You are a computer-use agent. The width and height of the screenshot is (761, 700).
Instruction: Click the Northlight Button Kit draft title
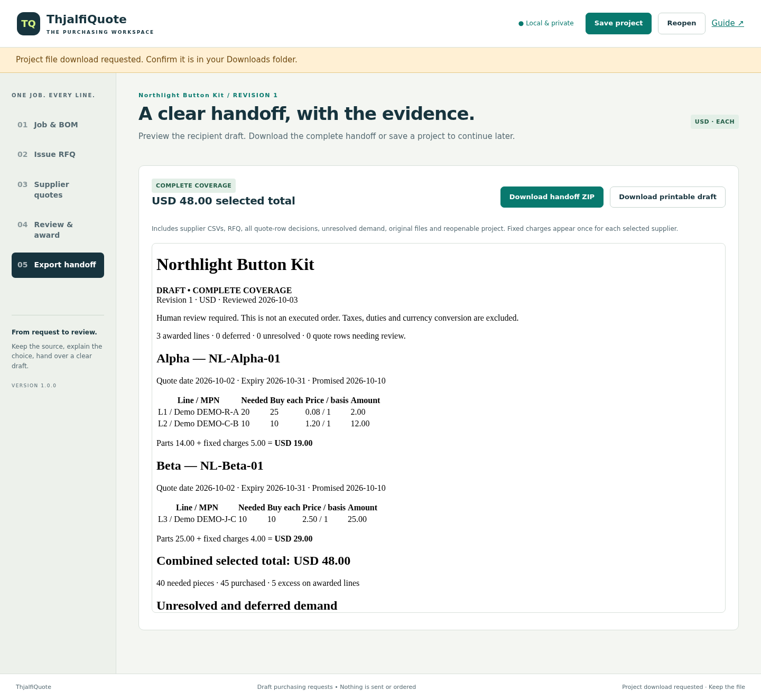(x=235, y=265)
